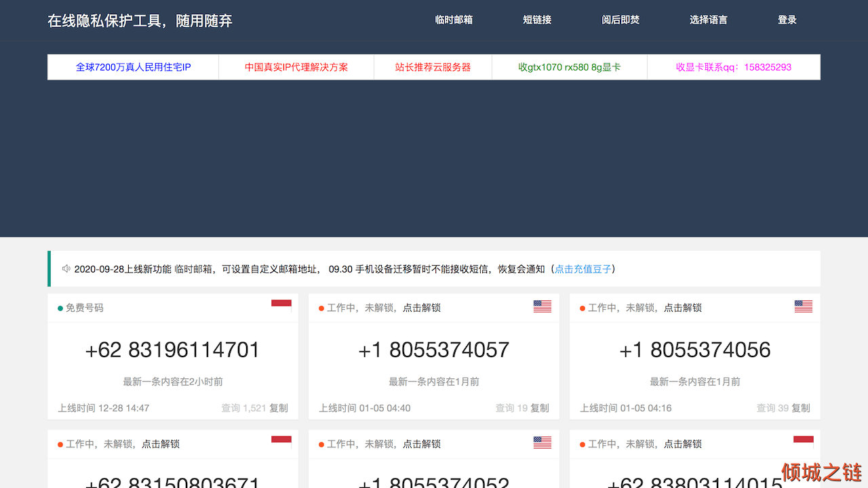This screenshot has height=488, width=868.
Task: Click 点击解锁 on the +62 83150803671 card
Action: click(x=161, y=444)
